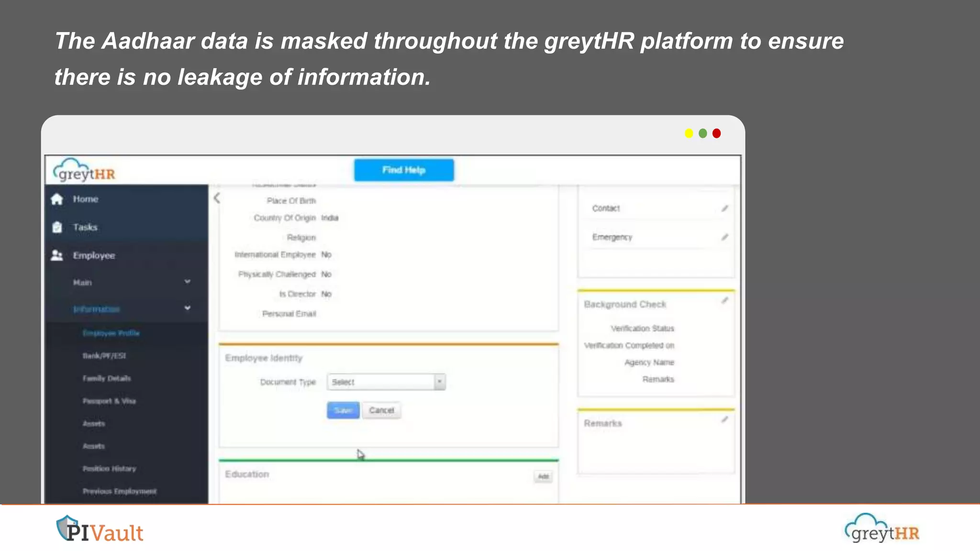Edit the Background Check section pencil icon
Viewport: 980px width, 551px height.
point(724,300)
